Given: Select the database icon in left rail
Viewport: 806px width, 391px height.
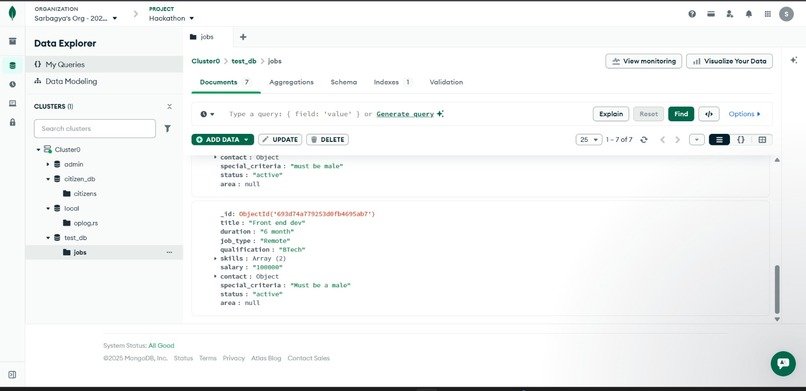Looking at the screenshot, I should 12,65.
